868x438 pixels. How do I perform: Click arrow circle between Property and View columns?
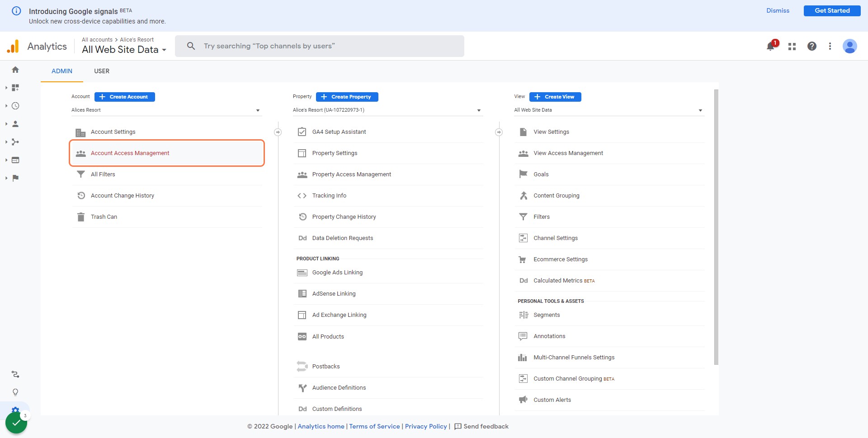click(499, 132)
